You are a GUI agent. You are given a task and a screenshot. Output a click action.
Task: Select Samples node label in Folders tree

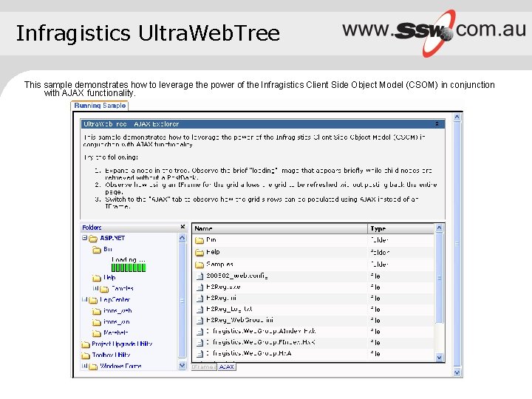(123, 288)
